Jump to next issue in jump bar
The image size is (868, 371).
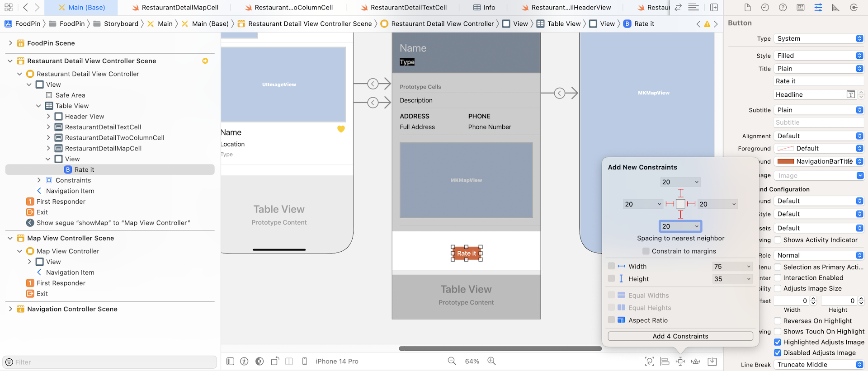[x=716, y=24]
